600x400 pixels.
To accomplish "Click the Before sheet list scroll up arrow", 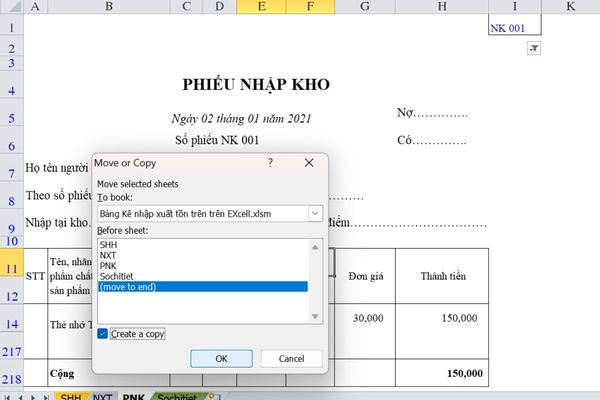I will pos(315,247).
